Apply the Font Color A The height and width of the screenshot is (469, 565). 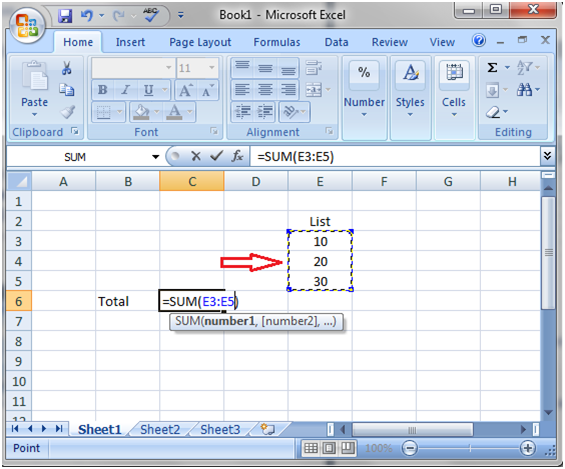point(175,112)
